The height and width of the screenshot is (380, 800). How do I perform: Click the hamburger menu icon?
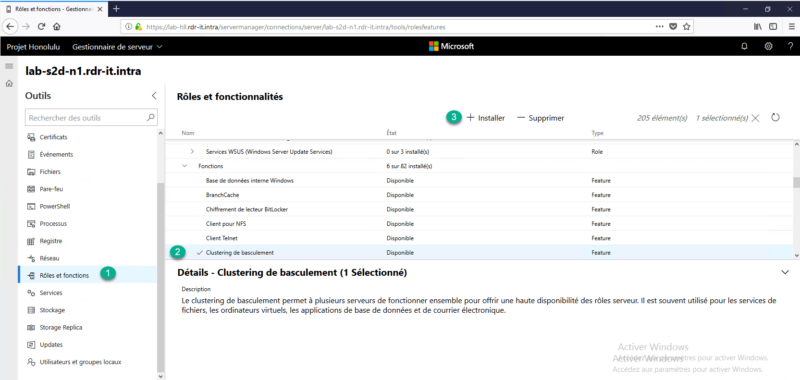(x=9, y=66)
